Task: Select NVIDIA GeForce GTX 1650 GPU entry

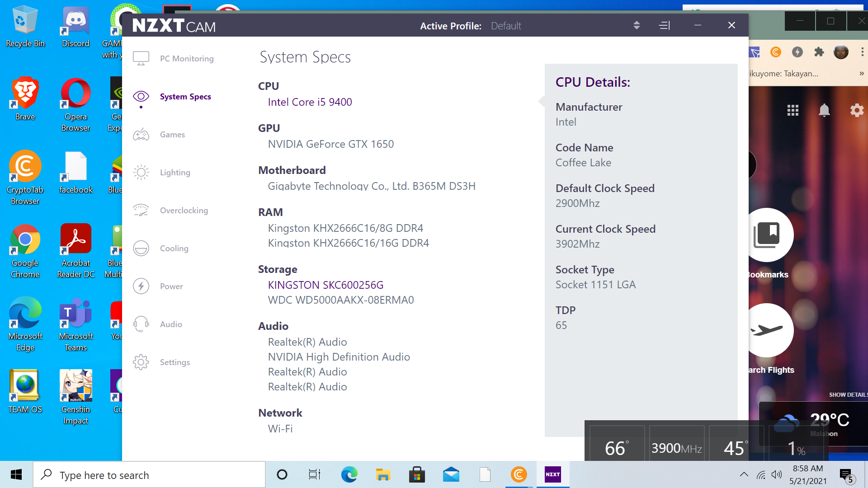Action: tap(331, 144)
